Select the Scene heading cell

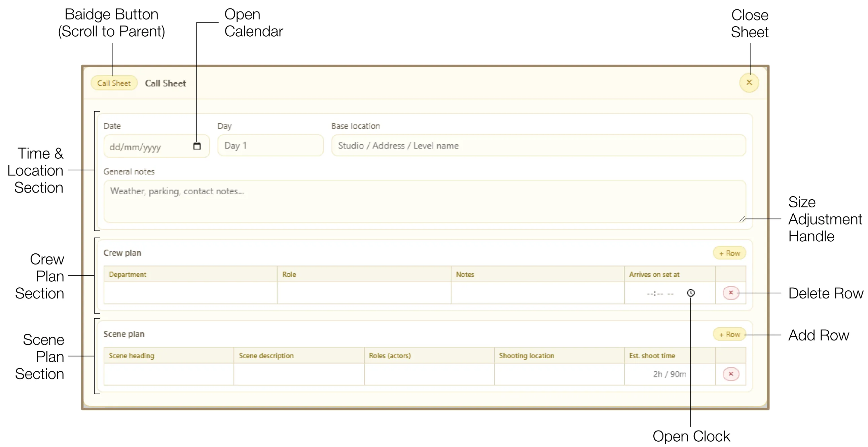pos(169,374)
